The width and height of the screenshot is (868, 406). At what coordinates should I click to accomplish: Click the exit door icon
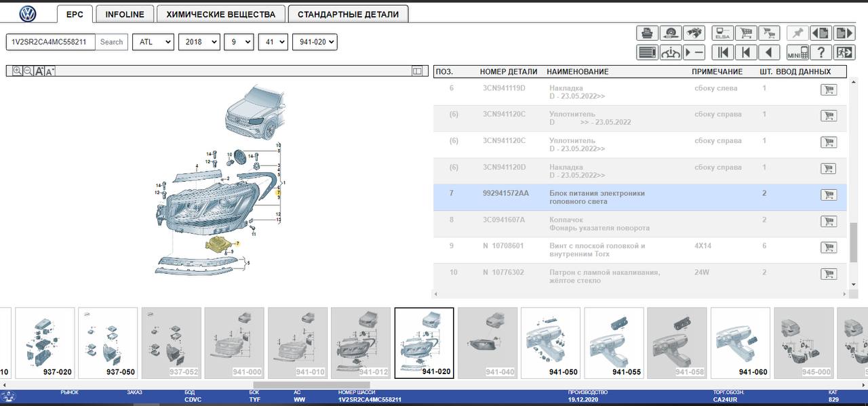pyautogui.click(x=844, y=52)
